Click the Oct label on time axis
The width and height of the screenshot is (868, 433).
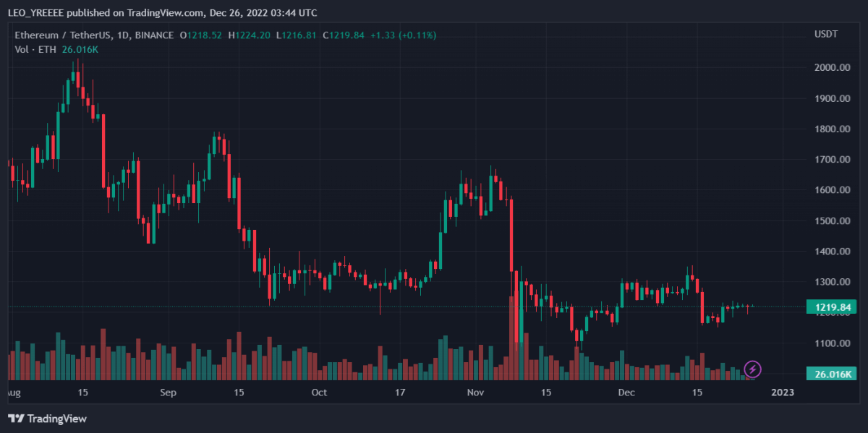click(319, 393)
